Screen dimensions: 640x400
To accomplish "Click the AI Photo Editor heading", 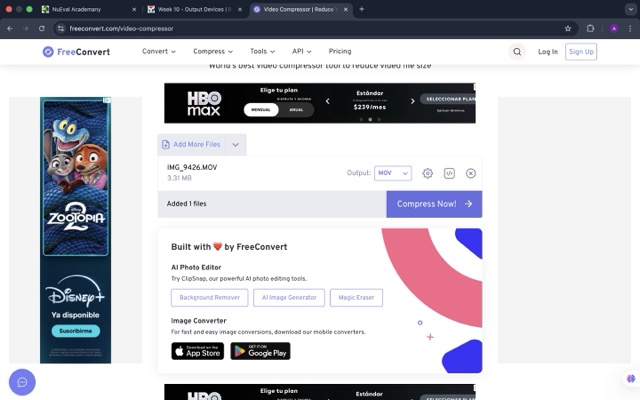I will click(x=196, y=268).
